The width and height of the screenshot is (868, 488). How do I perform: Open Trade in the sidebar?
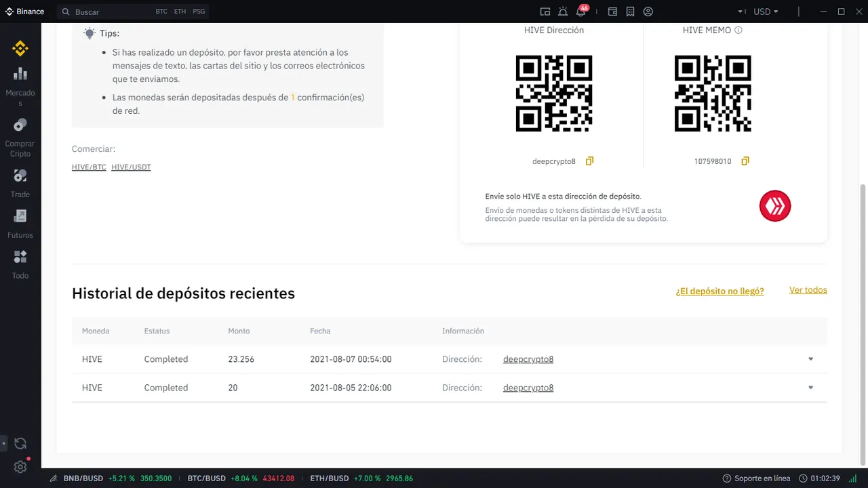pos(20,183)
